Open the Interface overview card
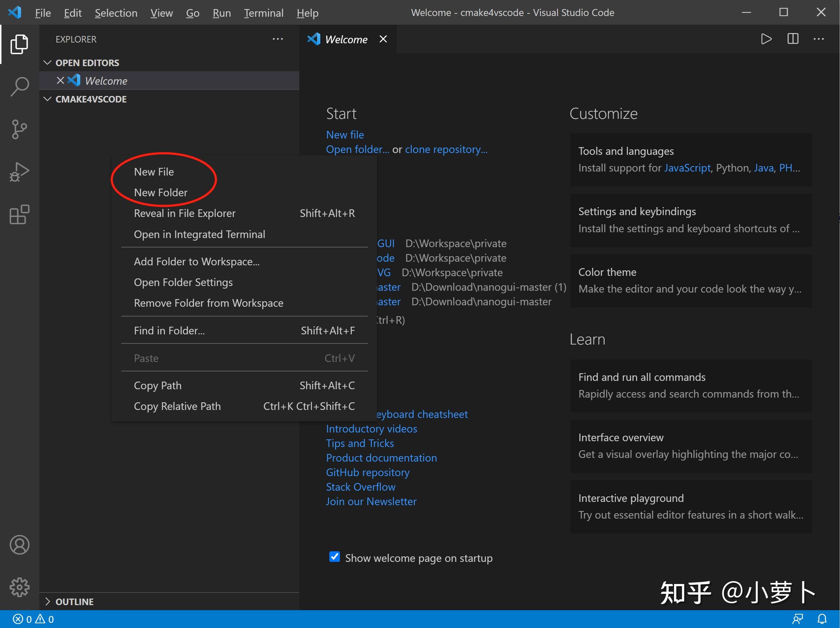Viewport: 840px width, 628px height. click(x=691, y=446)
